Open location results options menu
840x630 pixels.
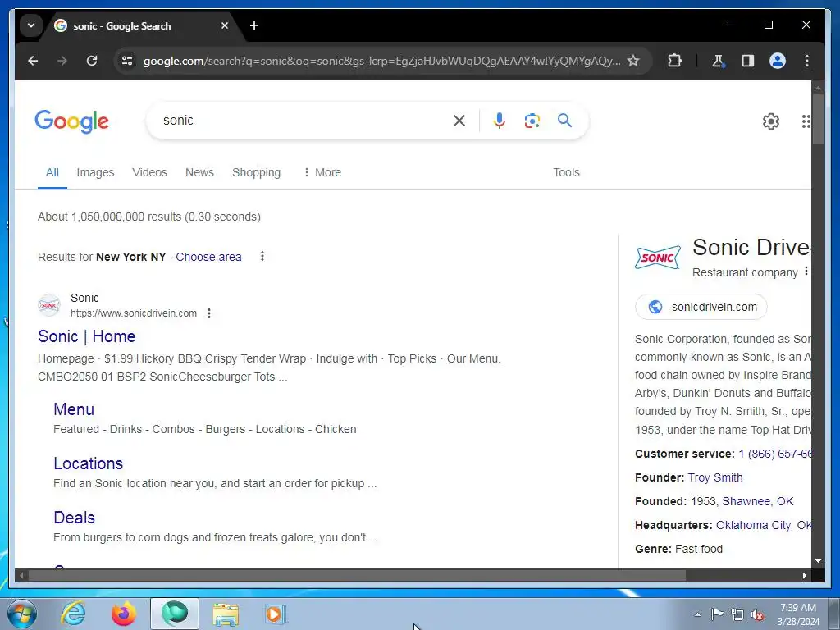262,257
